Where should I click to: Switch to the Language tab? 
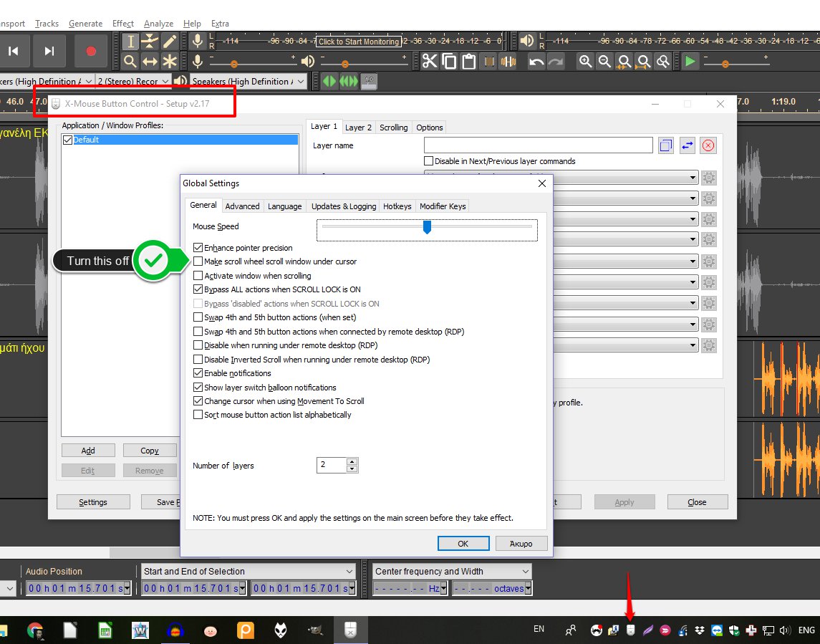click(284, 206)
